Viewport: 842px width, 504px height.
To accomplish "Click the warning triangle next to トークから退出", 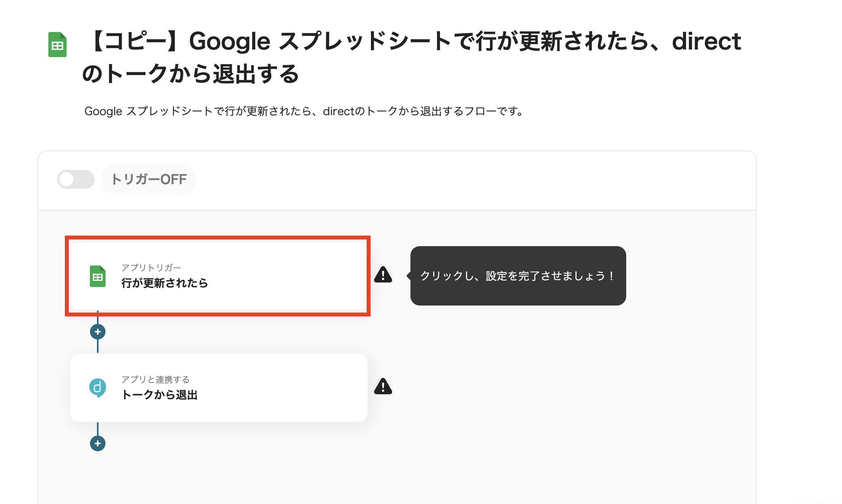I will [x=383, y=386].
